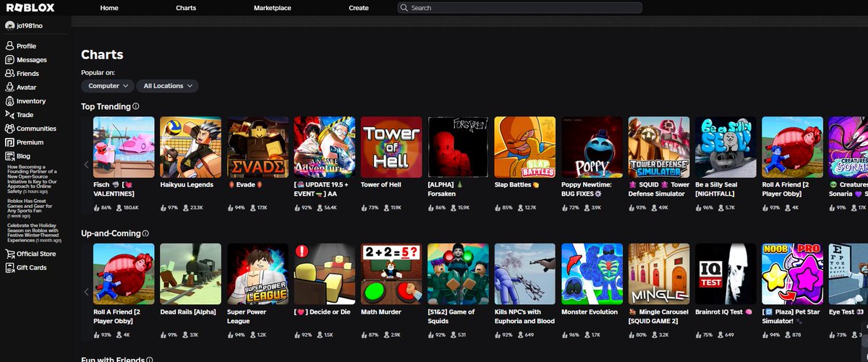
Task: Open the Charts nav item
Action: 186,8
